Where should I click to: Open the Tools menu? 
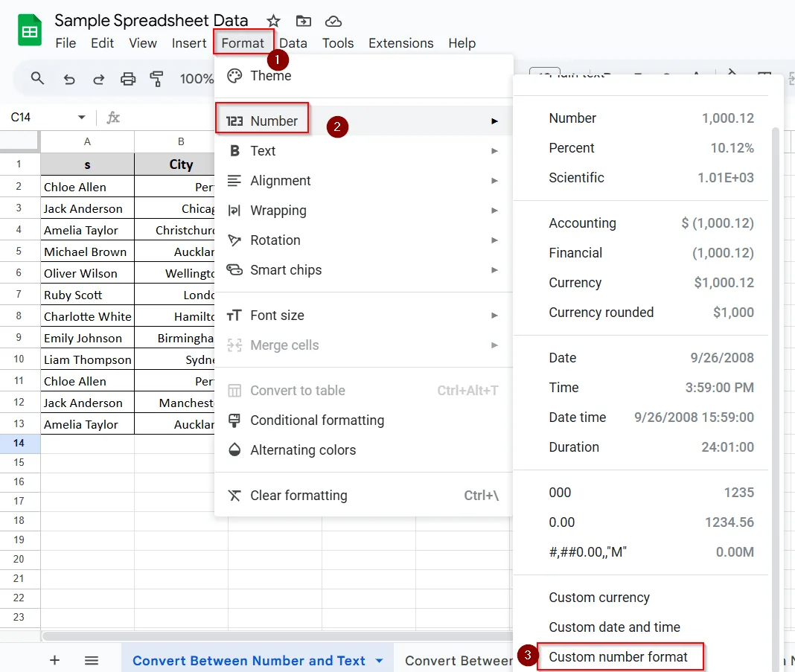tap(338, 43)
